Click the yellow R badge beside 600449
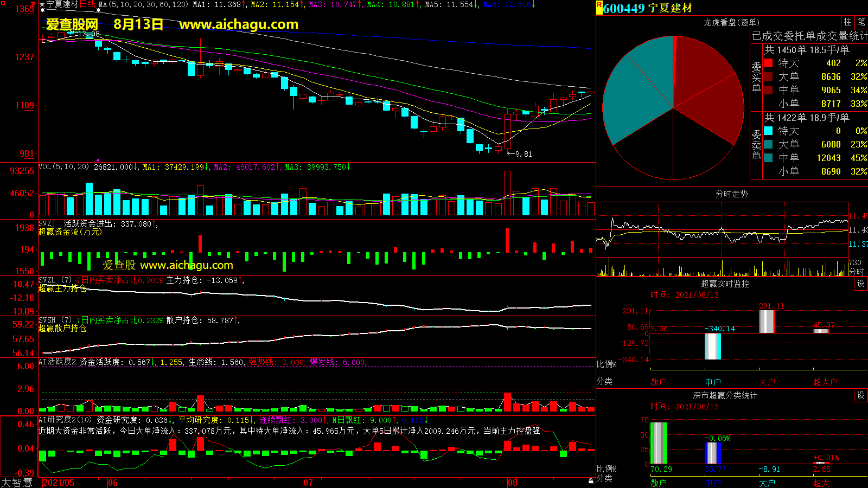Screen dimensions: 868x488 click(x=599, y=6)
